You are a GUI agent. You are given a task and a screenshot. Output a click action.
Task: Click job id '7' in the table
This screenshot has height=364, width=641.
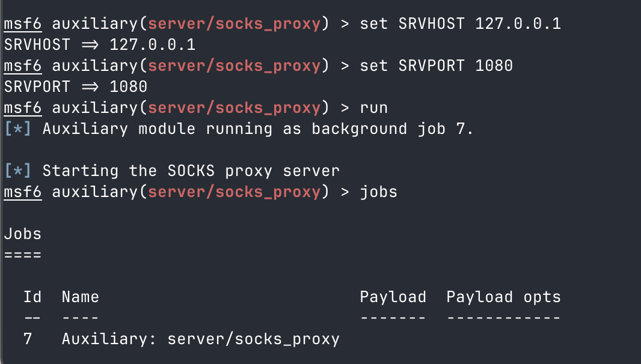point(28,339)
